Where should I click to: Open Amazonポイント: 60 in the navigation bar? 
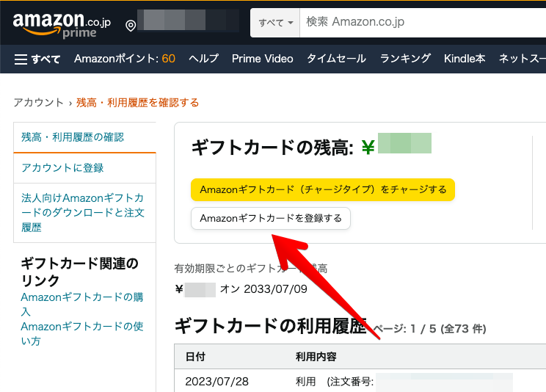125,59
